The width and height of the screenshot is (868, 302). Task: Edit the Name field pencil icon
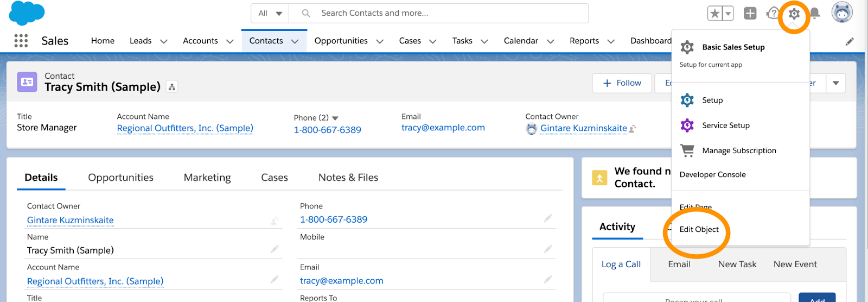click(275, 249)
